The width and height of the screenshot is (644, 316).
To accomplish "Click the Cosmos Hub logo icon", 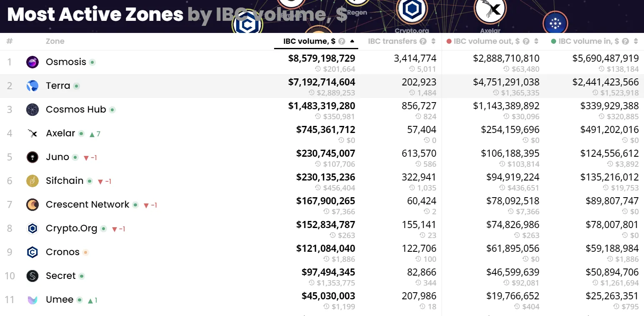I will pyautogui.click(x=32, y=110).
